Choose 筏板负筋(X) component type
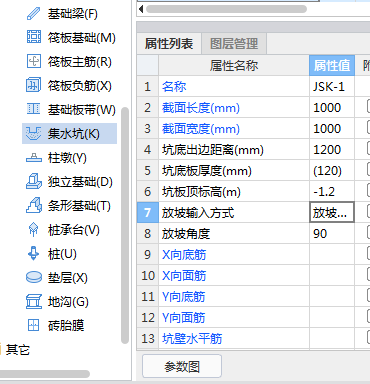This screenshot has width=370, height=384. (x=79, y=86)
